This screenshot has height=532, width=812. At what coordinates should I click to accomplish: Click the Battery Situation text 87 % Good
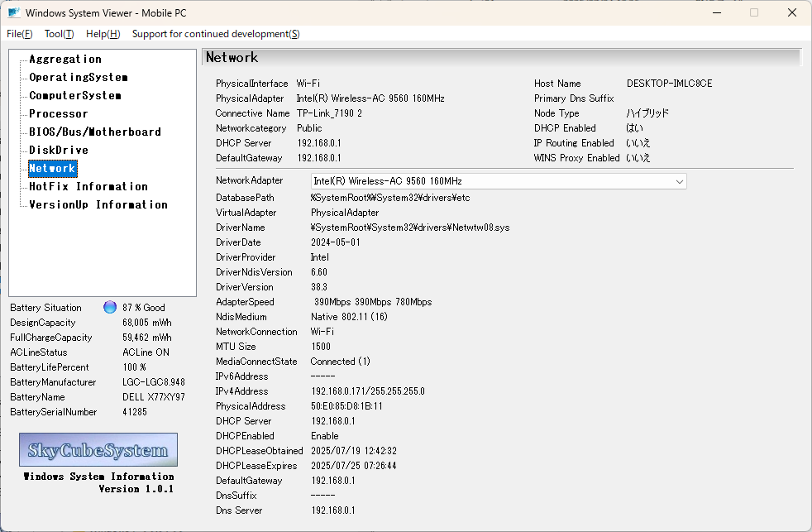tap(144, 308)
